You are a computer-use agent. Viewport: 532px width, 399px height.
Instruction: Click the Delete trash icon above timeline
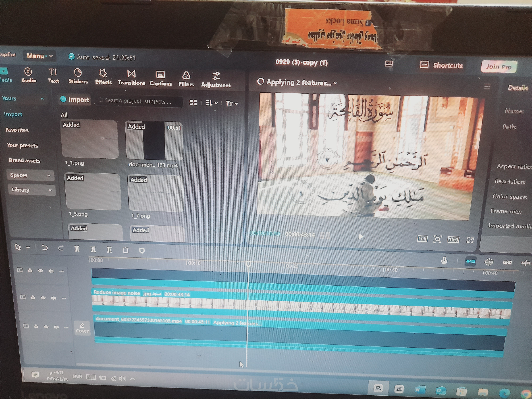(x=125, y=250)
